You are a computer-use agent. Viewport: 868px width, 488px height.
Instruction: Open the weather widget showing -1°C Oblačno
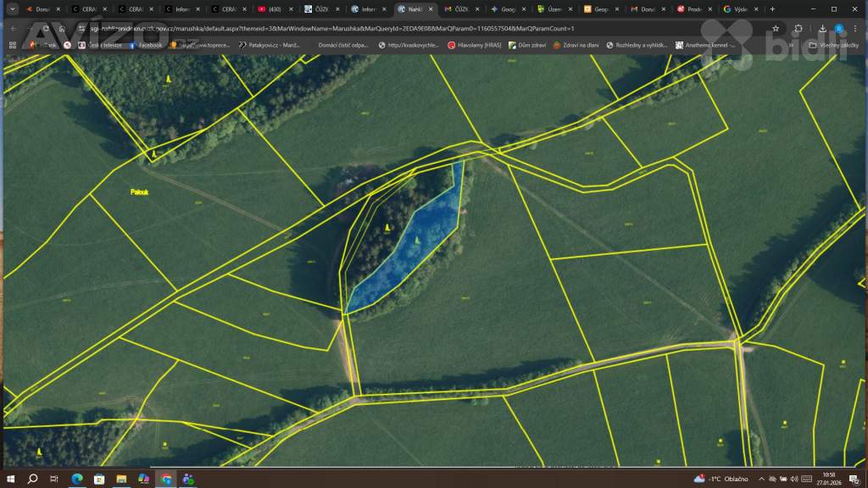tap(721, 479)
